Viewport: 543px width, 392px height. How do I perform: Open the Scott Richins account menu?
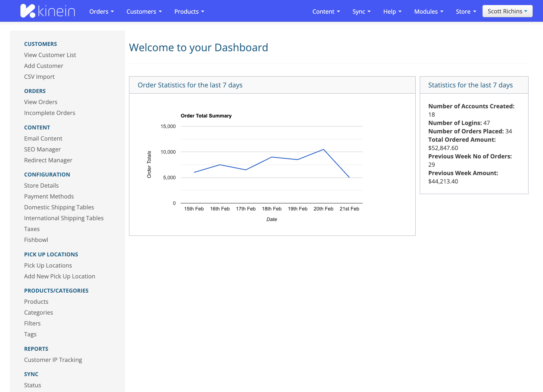507,11
